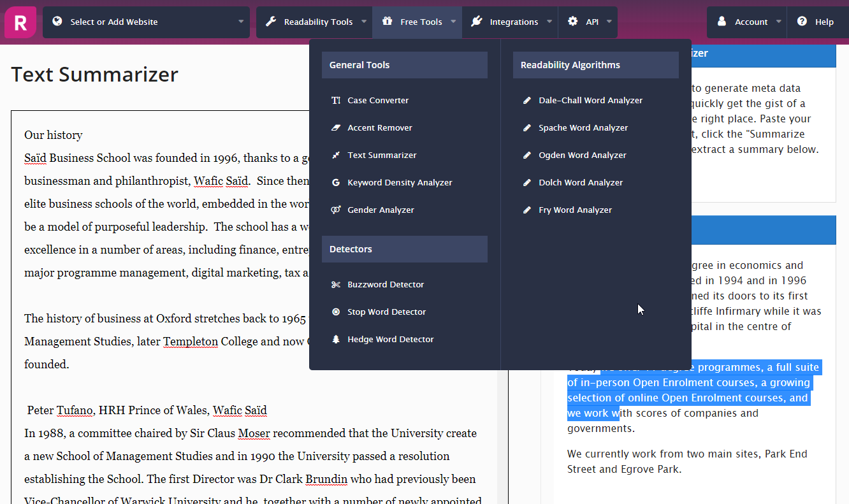The width and height of the screenshot is (849, 504).
Task: Expand the API dropdown arrow
Action: pyautogui.click(x=609, y=22)
